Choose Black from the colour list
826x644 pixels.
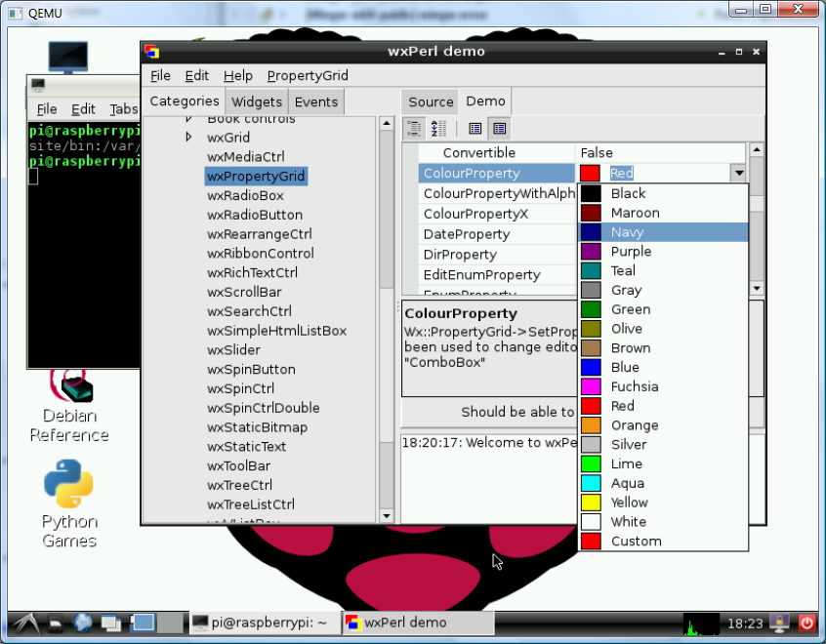pos(663,194)
